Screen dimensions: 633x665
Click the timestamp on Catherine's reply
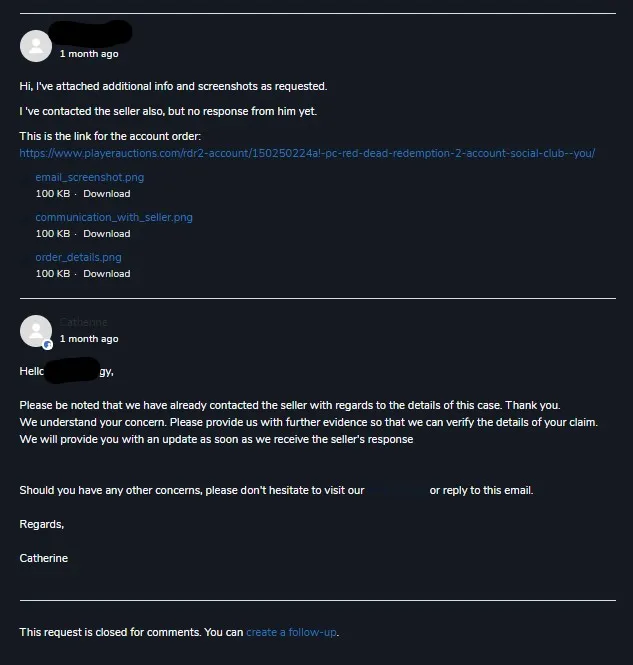click(88, 339)
